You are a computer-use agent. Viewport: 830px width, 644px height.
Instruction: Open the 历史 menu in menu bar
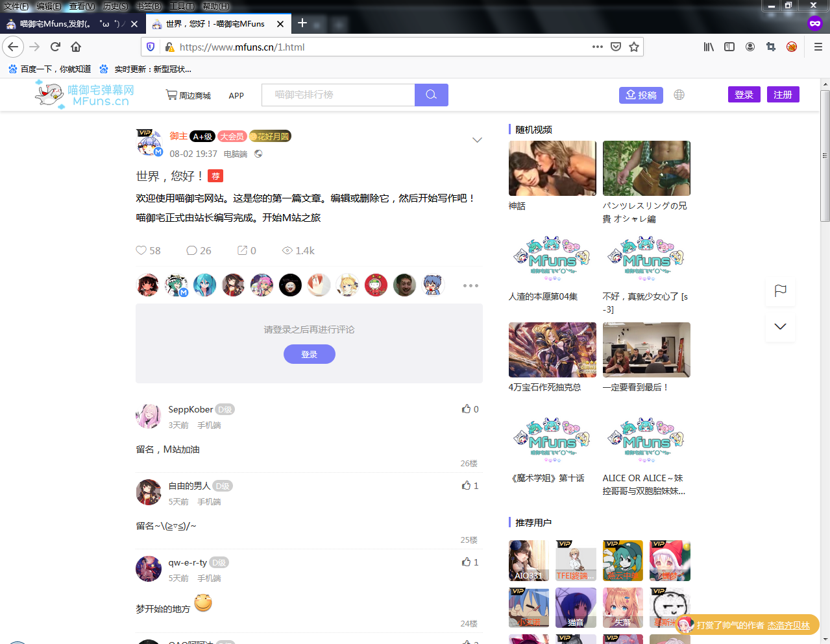point(116,6)
